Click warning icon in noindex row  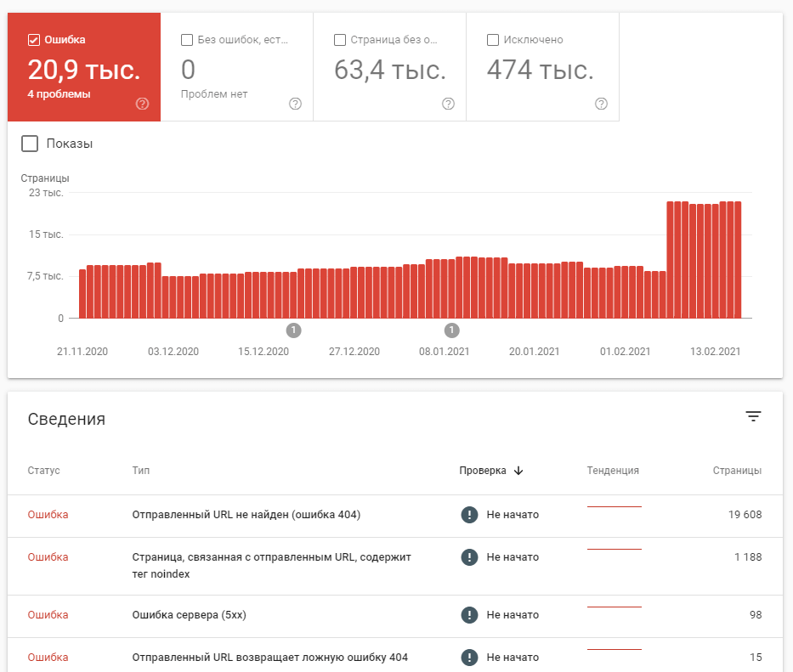(x=469, y=557)
